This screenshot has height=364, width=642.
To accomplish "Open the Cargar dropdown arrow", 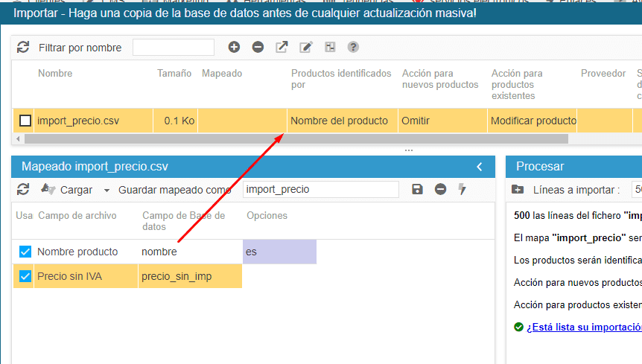I will [107, 190].
